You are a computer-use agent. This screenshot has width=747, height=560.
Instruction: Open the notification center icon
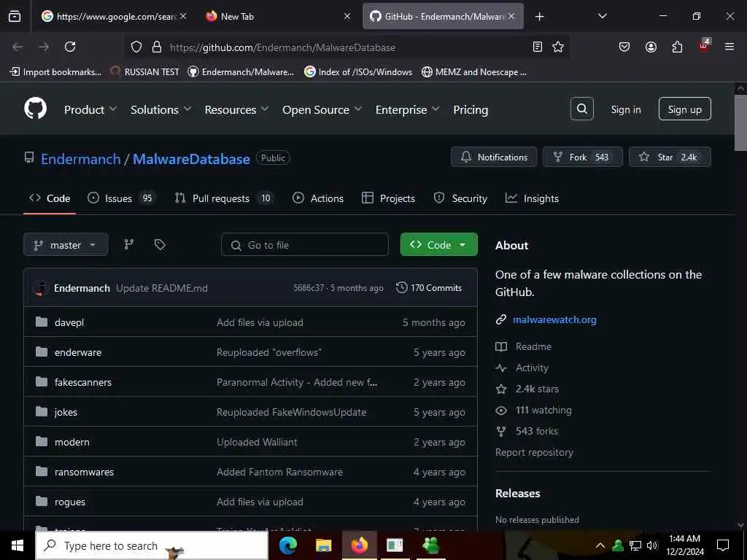[723, 545]
